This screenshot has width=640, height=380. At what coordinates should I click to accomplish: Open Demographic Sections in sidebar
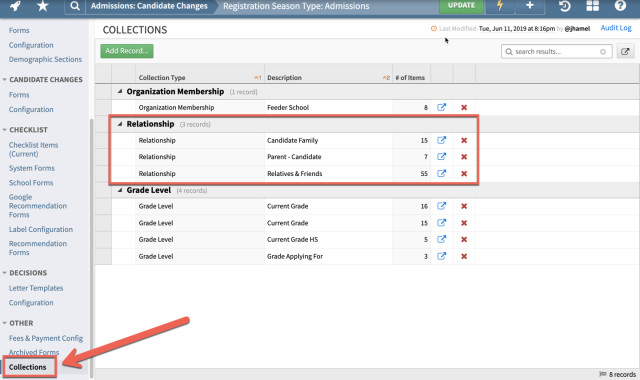click(45, 60)
